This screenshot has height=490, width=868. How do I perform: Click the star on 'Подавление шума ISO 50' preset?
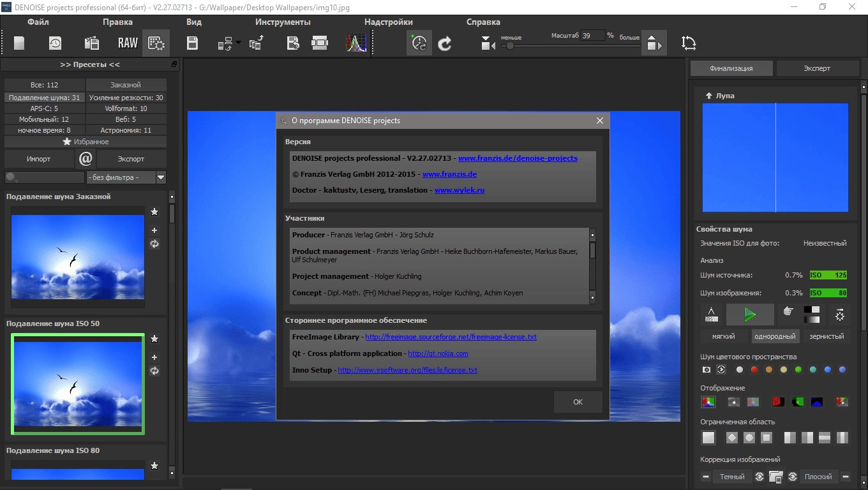tap(154, 339)
